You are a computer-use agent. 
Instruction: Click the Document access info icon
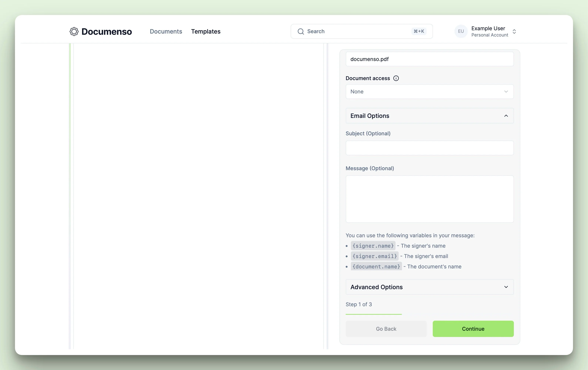coord(396,78)
